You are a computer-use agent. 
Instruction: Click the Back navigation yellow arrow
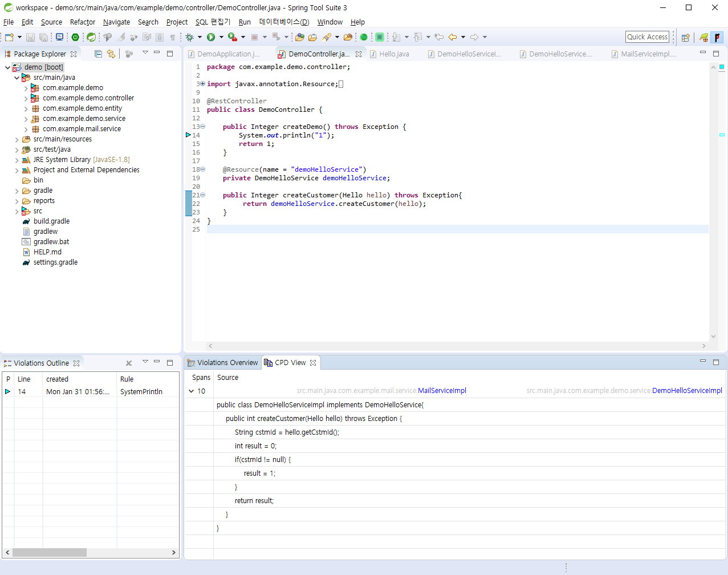click(x=453, y=37)
